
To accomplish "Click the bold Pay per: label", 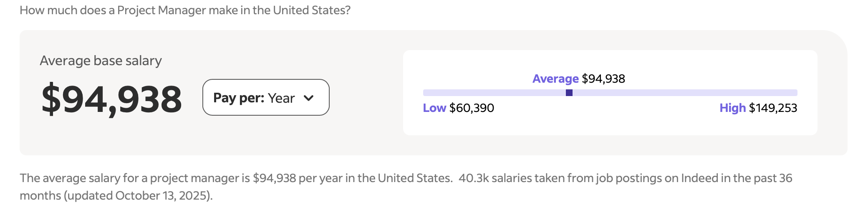I will (x=238, y=98).
